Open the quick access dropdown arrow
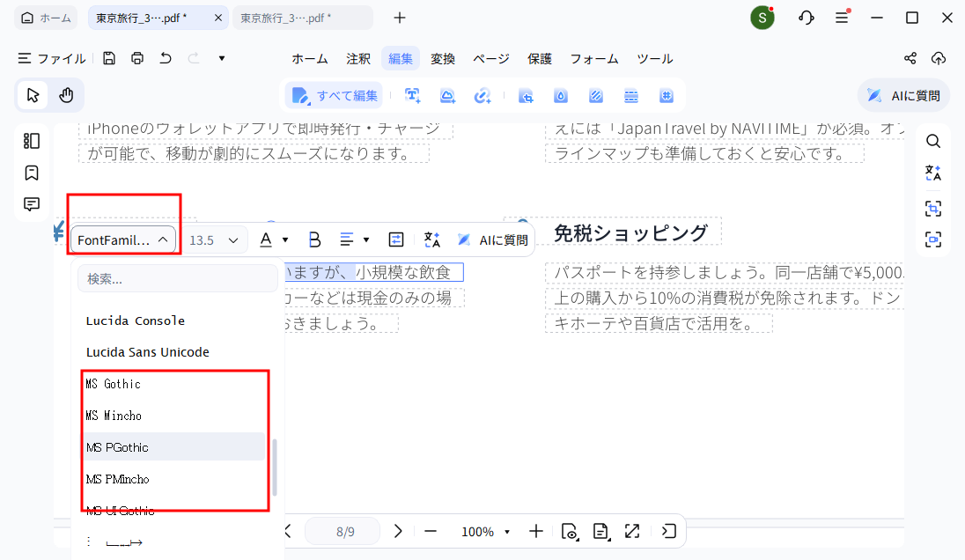The width and height of the screenshot is (965, 560). (x=222, y=58)
